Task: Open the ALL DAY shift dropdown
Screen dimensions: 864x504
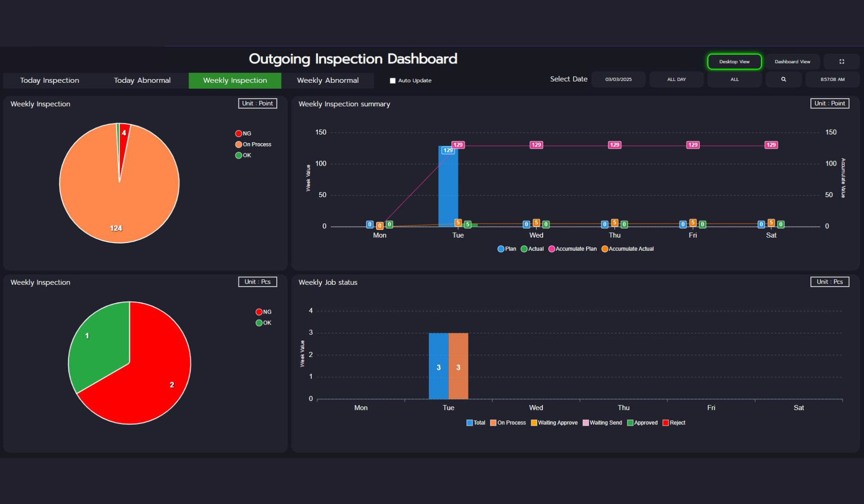Action: (676, 79)
